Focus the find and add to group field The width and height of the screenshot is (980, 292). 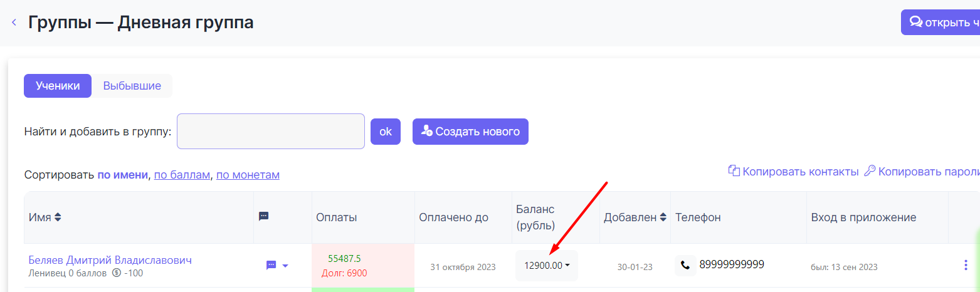[x=271, y=131]
